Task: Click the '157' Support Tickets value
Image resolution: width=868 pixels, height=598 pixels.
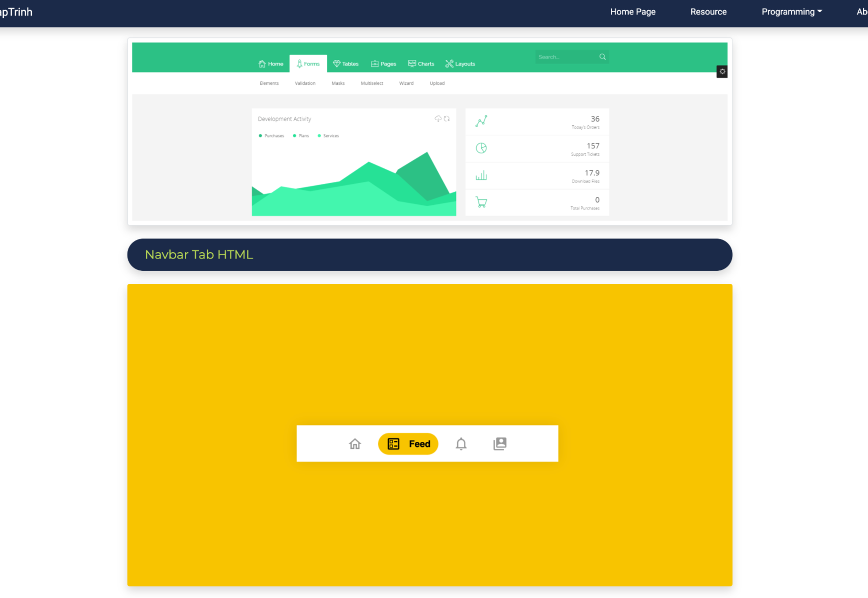Action: tap(593, 146)
